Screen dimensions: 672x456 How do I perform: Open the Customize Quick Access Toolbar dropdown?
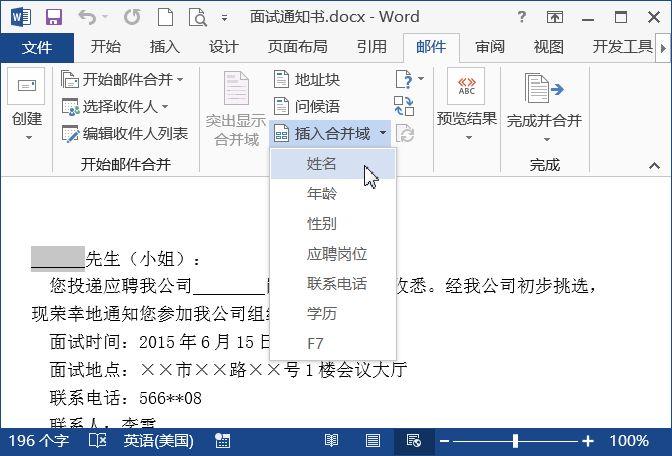click(224, 18)
